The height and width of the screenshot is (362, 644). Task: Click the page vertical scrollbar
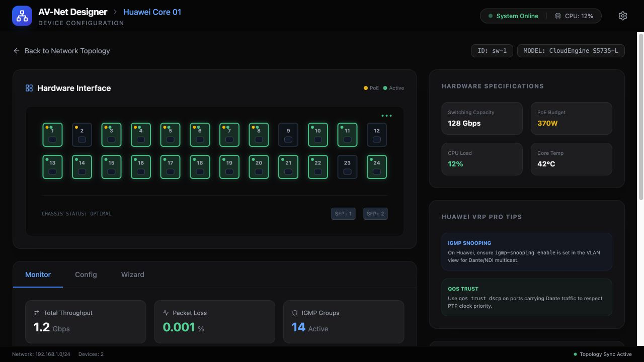641,117
